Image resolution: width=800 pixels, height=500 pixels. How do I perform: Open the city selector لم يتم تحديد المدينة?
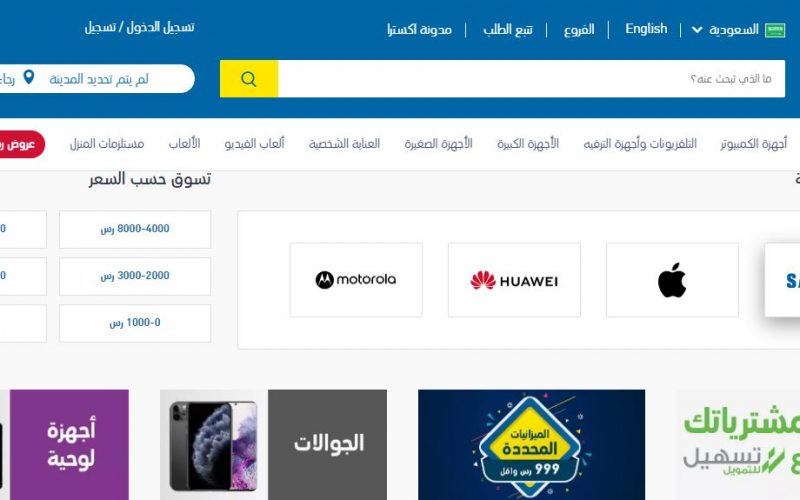click(98, 79)
